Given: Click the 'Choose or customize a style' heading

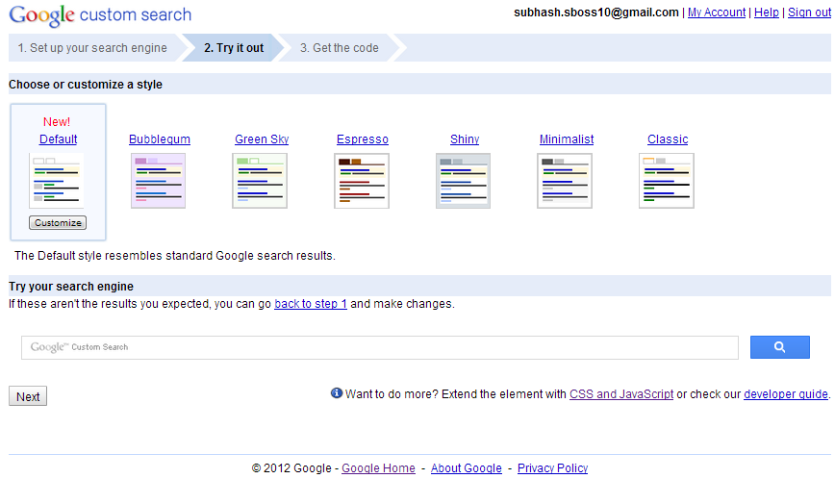Looking at the screenshot, I should (86, 85).
